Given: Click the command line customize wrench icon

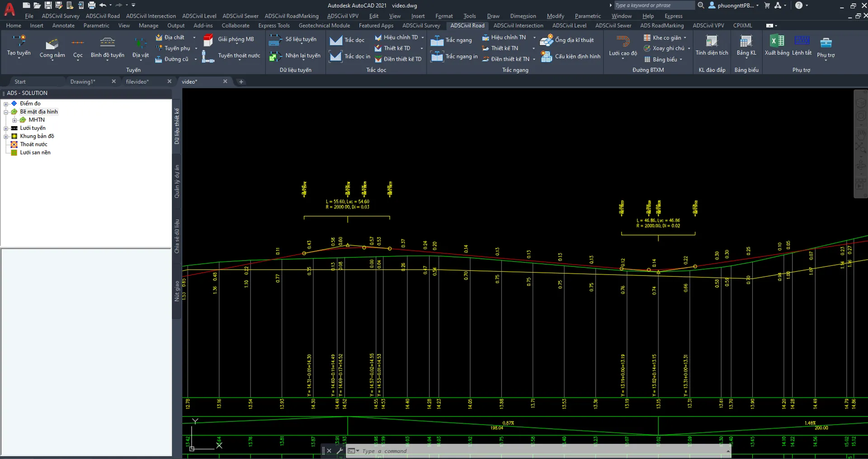Looking at the screenshot, I should pos(340,451).
